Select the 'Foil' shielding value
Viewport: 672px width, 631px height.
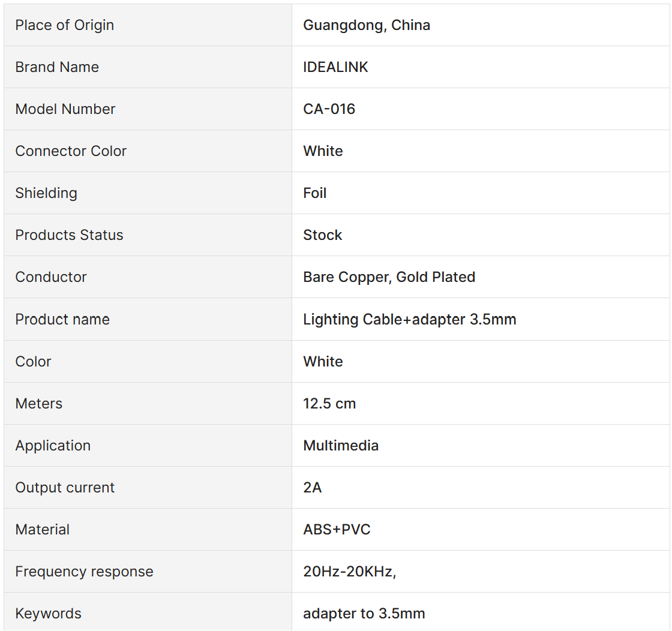click(314, 193)
